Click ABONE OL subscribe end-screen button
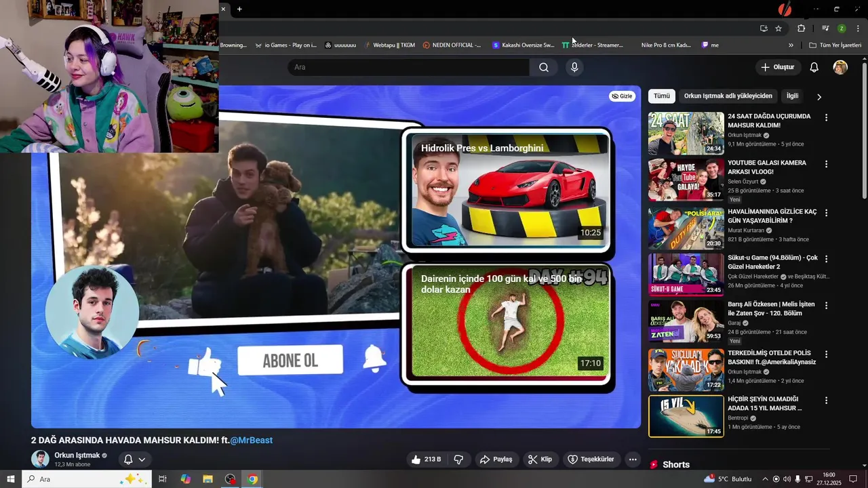This screenshot has height=488, width=868. (290, 361)
